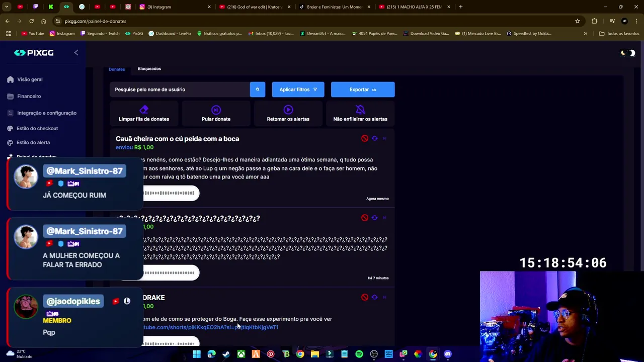
Task: Open Financeiro in the sidebar
Action: click(29, 96)
